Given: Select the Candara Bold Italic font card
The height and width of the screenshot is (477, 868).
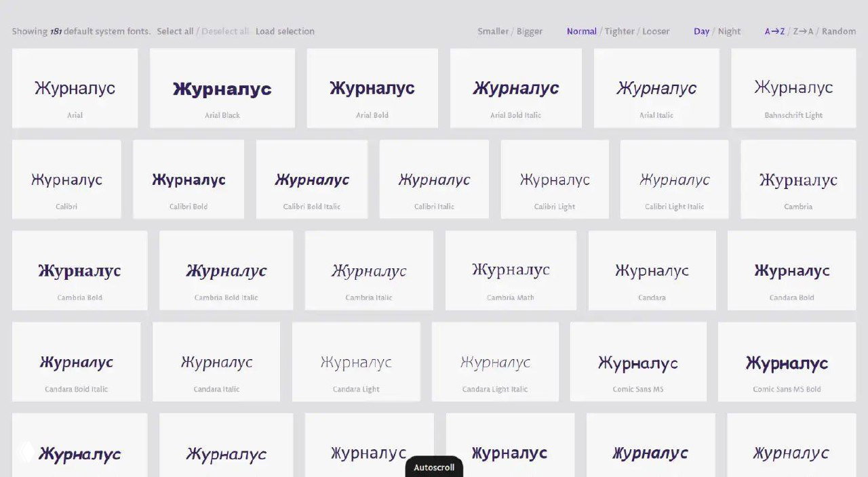Looking at the screenshot, I should pos(76,362).
